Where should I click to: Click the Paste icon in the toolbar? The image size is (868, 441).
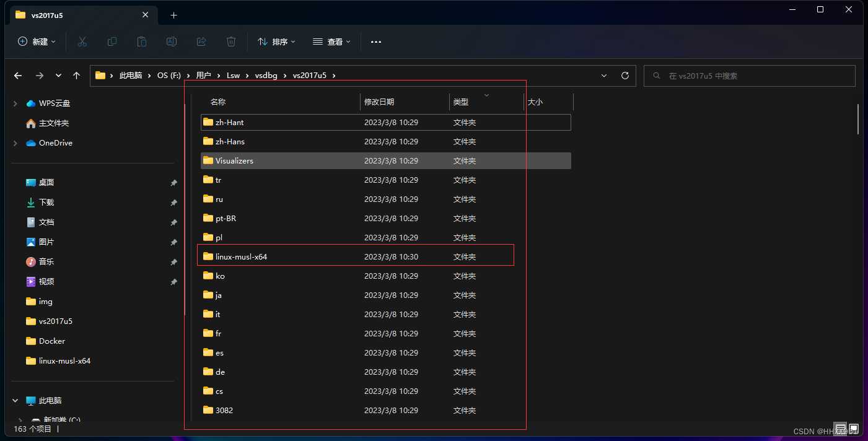[x=141, y=41]
